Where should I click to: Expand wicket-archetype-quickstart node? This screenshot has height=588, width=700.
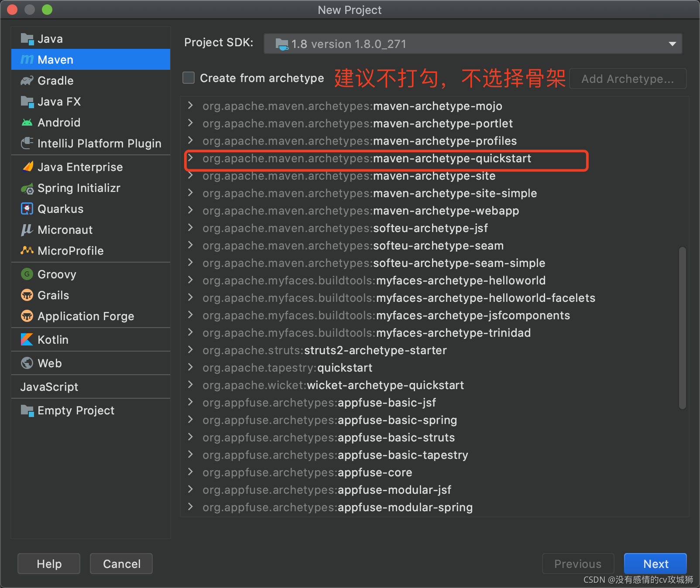pos(190,385)
